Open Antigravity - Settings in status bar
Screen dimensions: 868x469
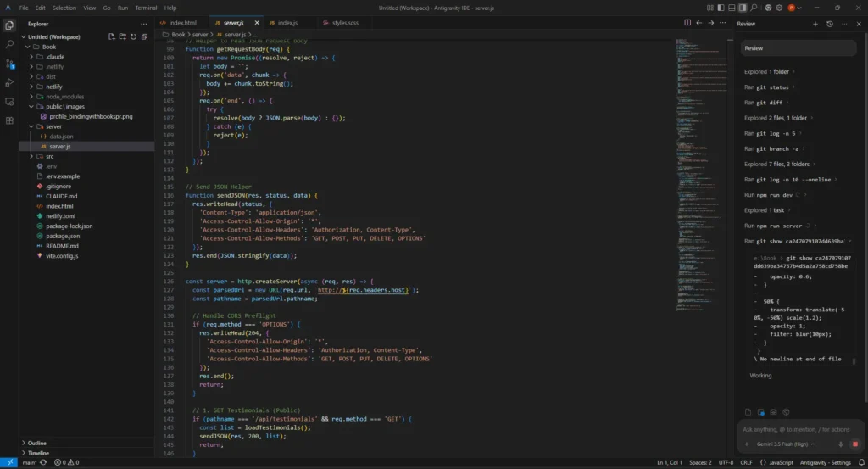[x=826, y=462]
